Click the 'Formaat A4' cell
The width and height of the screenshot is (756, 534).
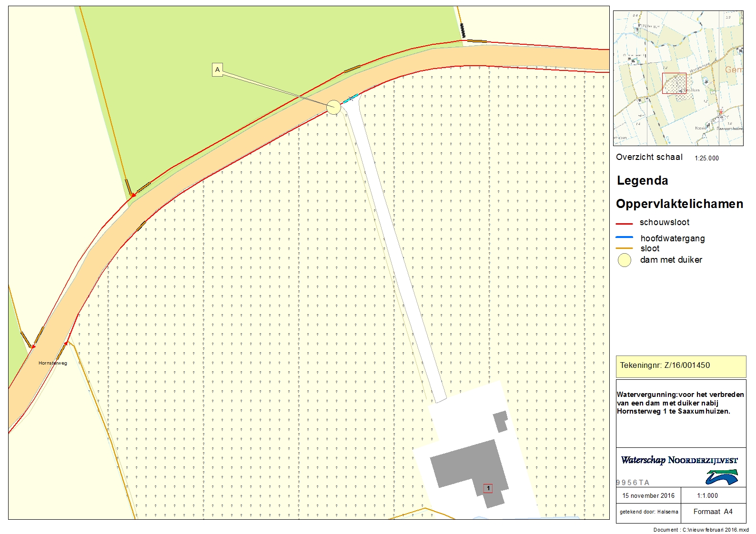pyautogui.click(x=713, y=512)
